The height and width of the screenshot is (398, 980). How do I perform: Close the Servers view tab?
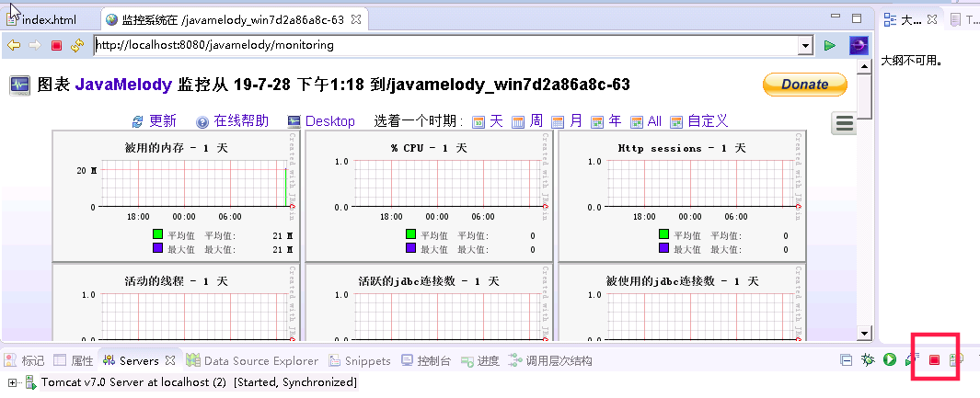click(x=170, y=360)
